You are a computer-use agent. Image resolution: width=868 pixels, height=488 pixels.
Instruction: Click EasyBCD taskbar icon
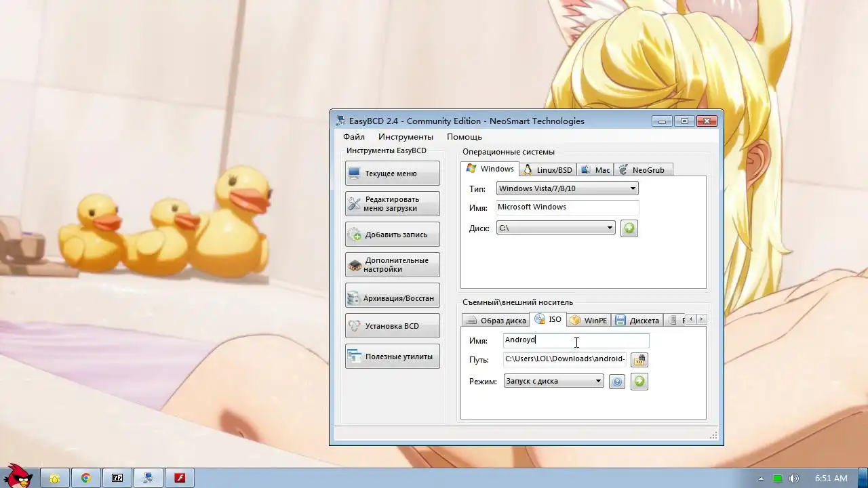coord(149,478)
